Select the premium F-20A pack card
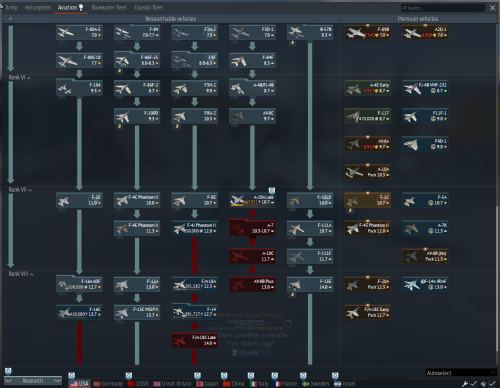The height and width of the screenshot is (388, 500). point(368,284)
